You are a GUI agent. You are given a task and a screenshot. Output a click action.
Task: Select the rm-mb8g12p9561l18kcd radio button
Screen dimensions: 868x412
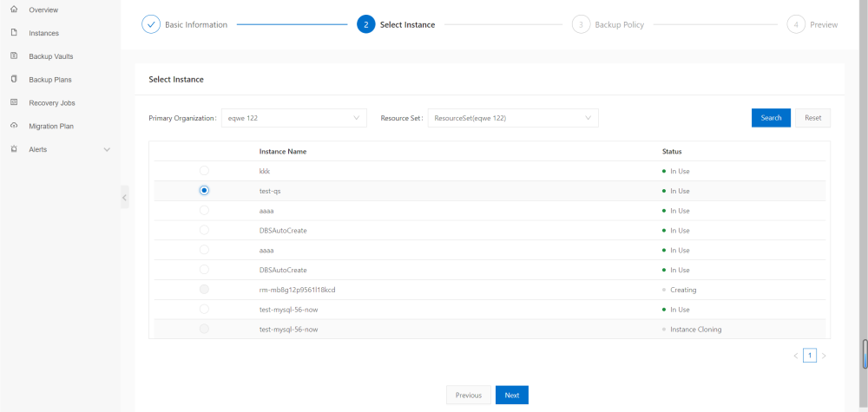204,289
